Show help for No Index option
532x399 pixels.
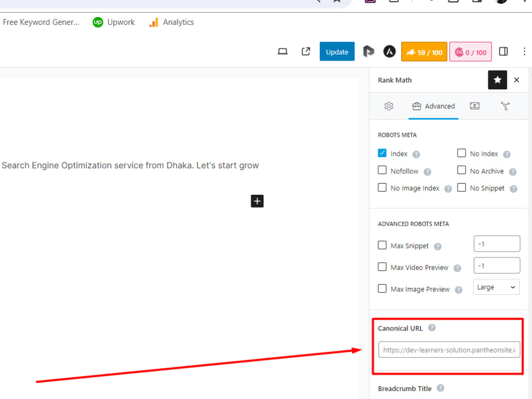coord(506,154)
